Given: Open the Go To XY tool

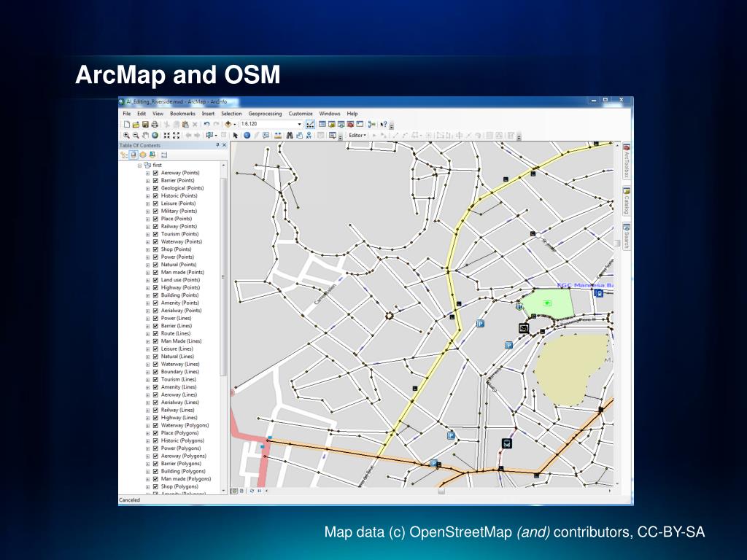Looking at the screenshot, I should tap(309, 135).
